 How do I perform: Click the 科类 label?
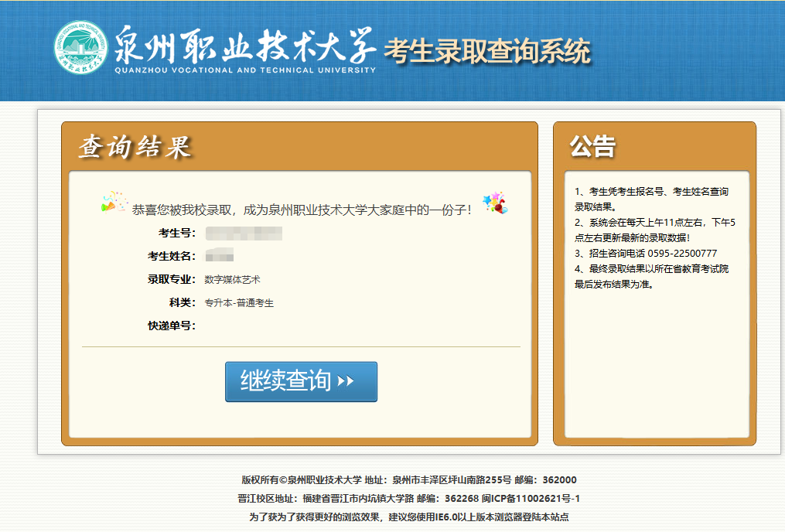[183, 302]
